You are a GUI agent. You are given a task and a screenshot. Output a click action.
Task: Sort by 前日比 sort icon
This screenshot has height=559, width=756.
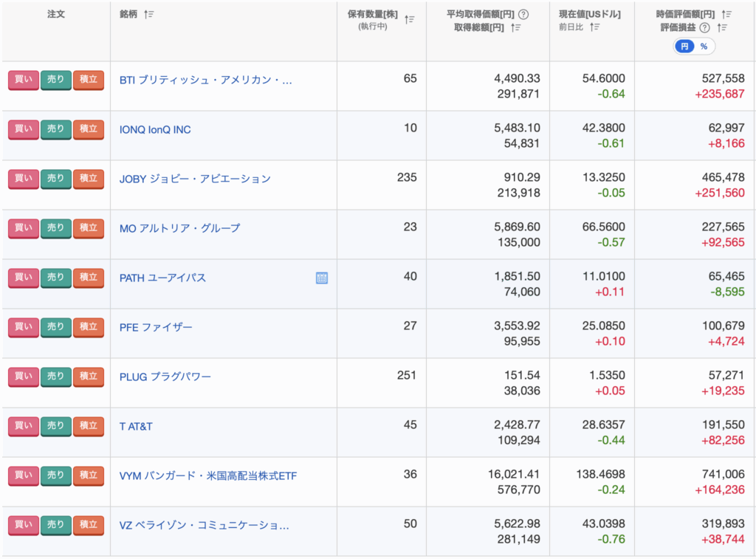tap(594, 27)
